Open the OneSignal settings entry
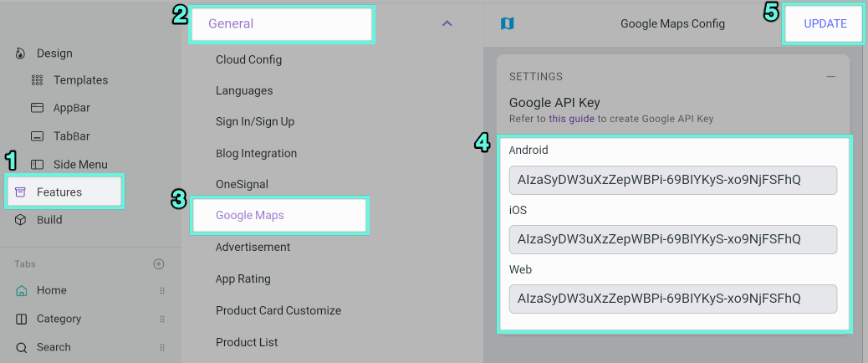The height and width of the screenshot is (363, 868). point(242,184)
